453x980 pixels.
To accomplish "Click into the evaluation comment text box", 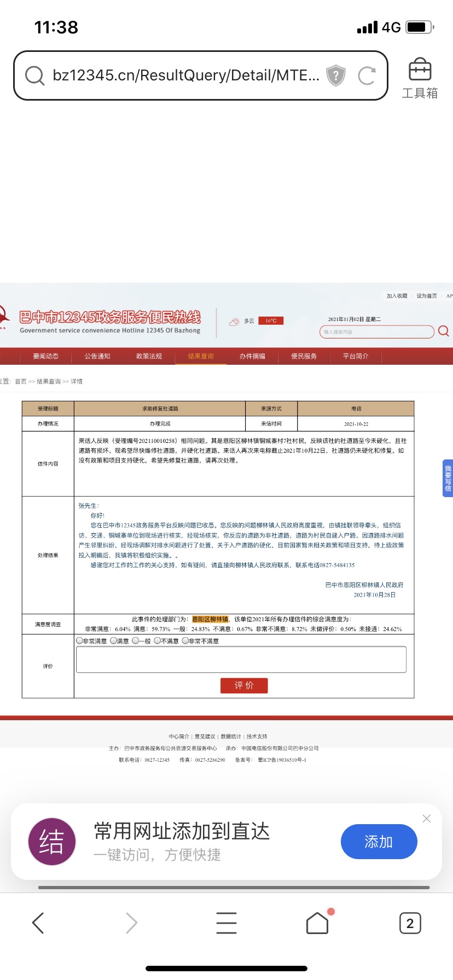I will 241,660.
